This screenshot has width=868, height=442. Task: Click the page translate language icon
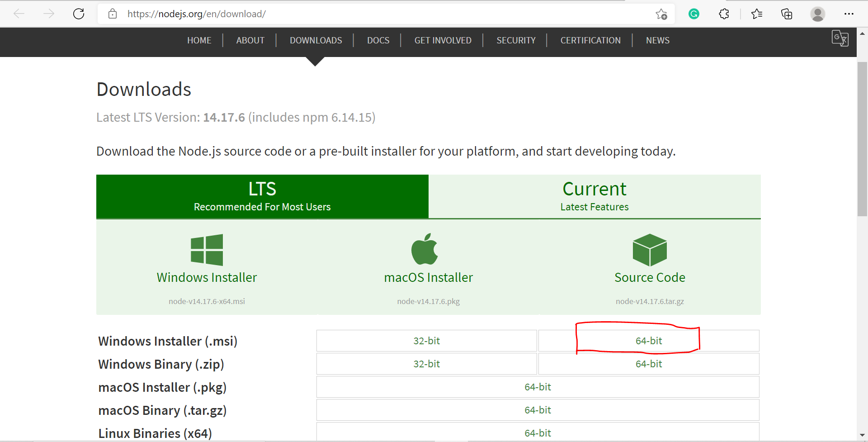840,38
